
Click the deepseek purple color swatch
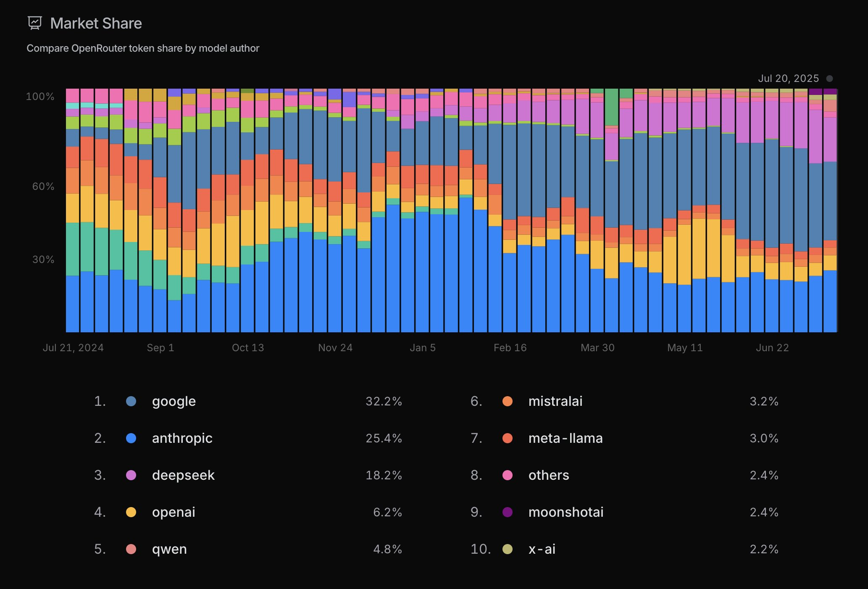[131, 475]
